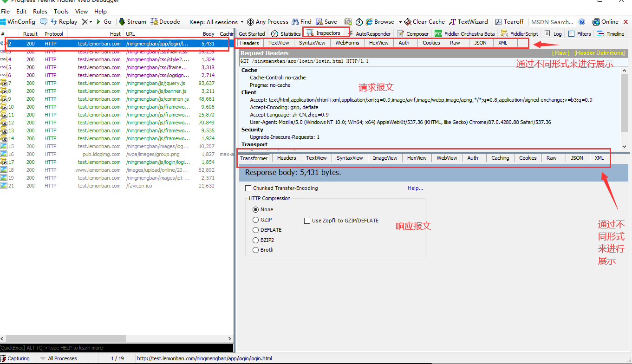Image resolution: width=632 pixels, height=364 pixels.
Task: Click inside the QuickExec command box
Action: pos(116,347)
